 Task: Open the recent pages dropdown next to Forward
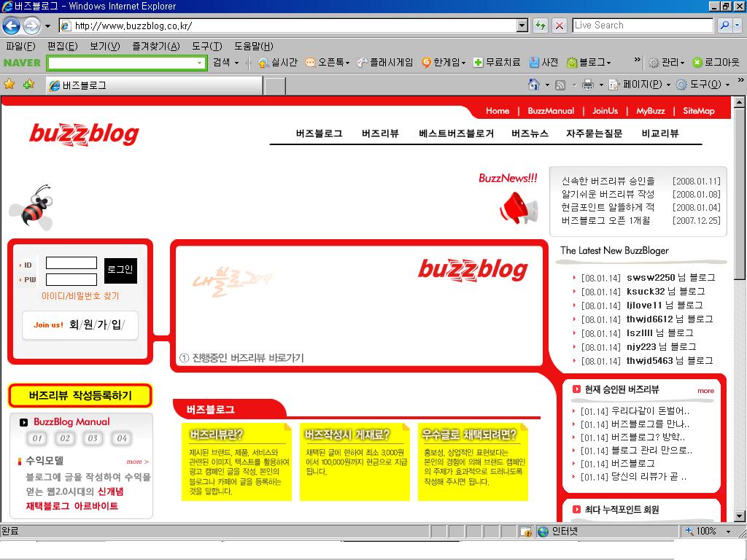(47, 26)
